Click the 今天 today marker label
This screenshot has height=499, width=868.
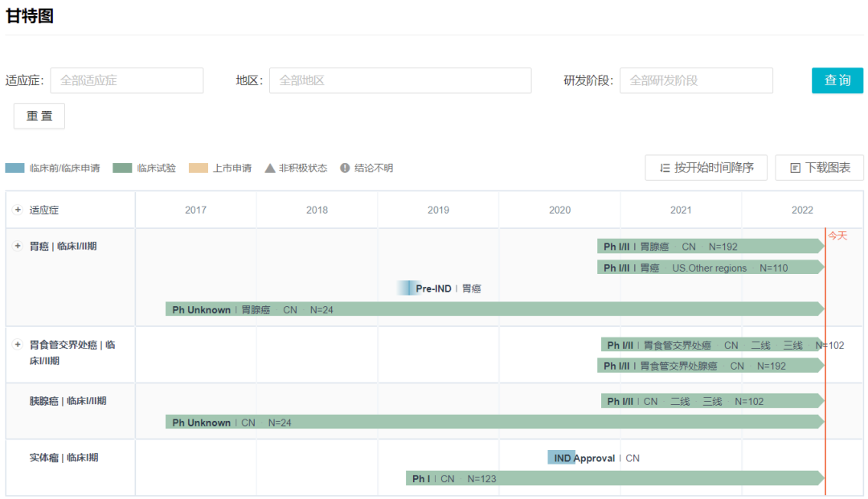(x=837, y=235)
